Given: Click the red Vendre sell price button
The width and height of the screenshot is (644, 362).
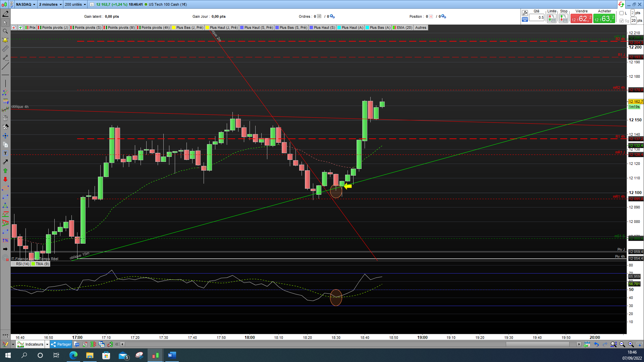Looking at the screenshot, I should (581, 19).
